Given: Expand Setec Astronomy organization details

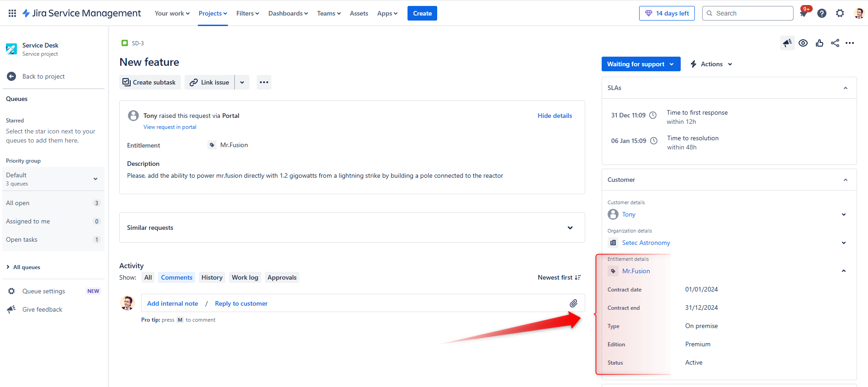Looking at the screenshot, I should (x=844, y=243).
